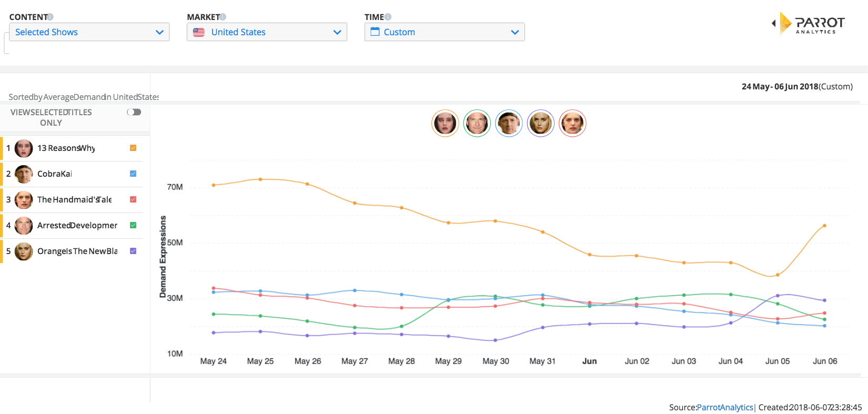Click The Handmaid's Tale list thumbnail
Screen dimensions: 868x414
[x=24, y=200]
